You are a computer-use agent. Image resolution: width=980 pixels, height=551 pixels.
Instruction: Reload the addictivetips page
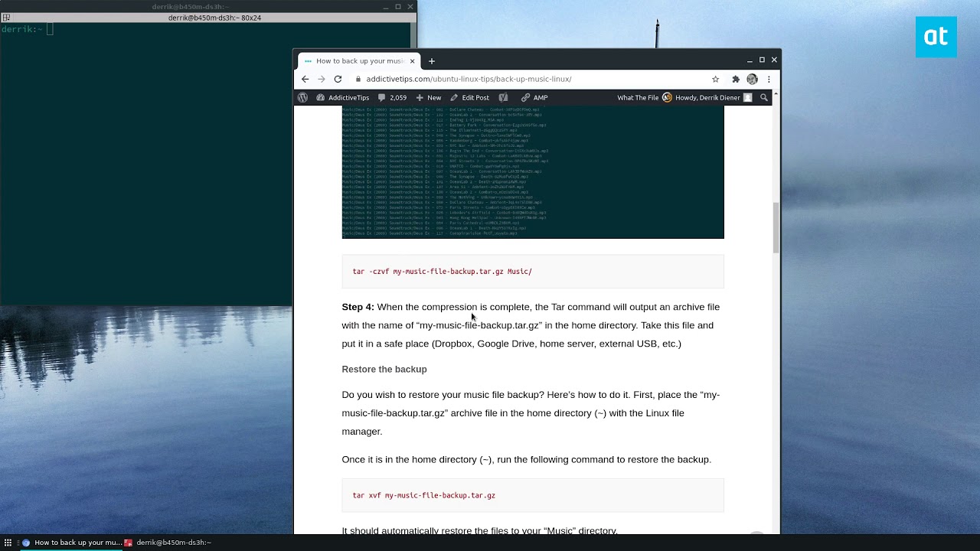tap(338, 79)
